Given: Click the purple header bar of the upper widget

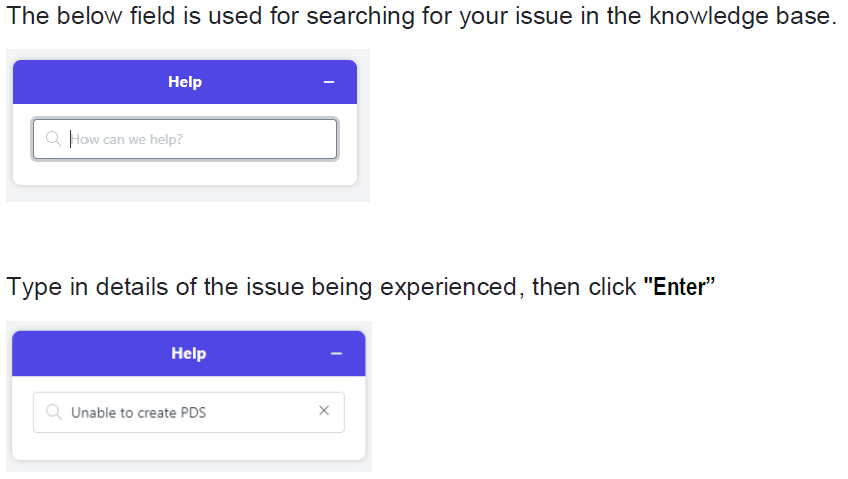Looking at the screenshot, I should [185, 82].
